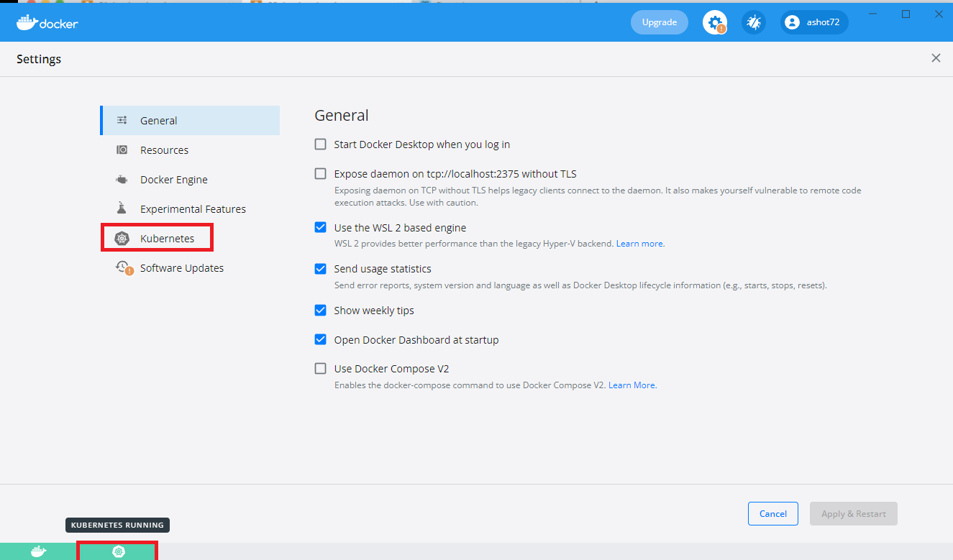Click the Software Updates clock icon

click(x=123, y=268)
